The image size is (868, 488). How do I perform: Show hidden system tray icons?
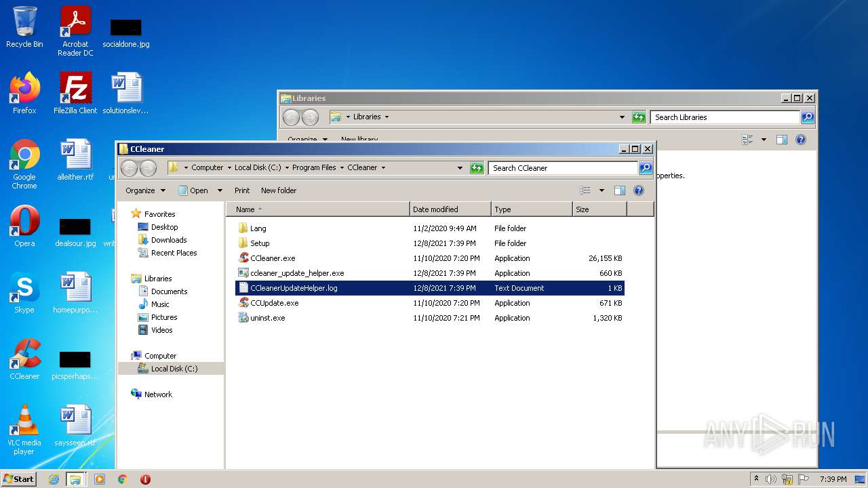pyautogui.click(x=756, y=479)
